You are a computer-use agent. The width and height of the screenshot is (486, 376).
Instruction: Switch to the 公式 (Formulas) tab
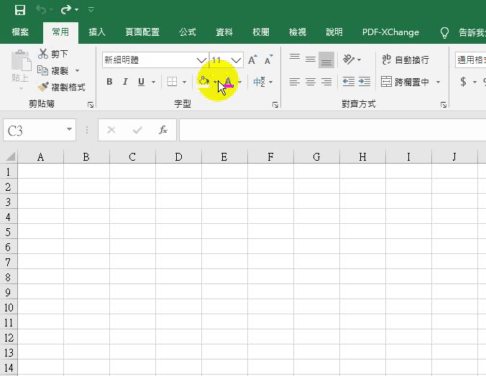coord(187,32)
